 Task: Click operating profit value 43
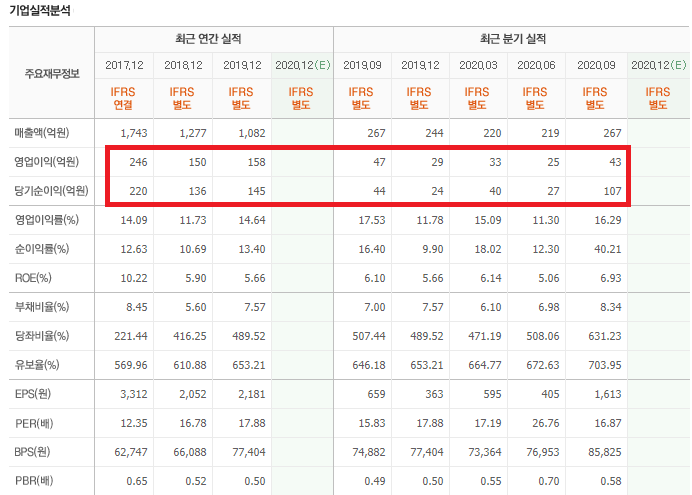pos(615,162)
